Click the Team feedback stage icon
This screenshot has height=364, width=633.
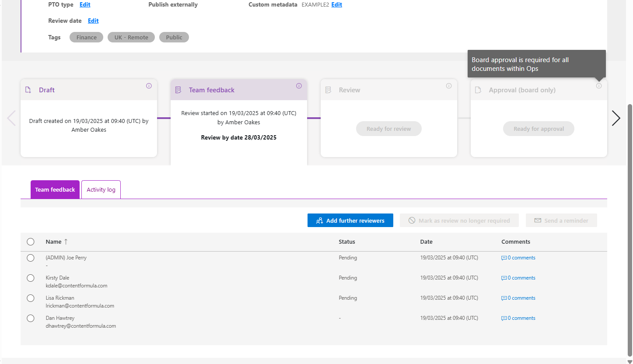pos(178,90)
